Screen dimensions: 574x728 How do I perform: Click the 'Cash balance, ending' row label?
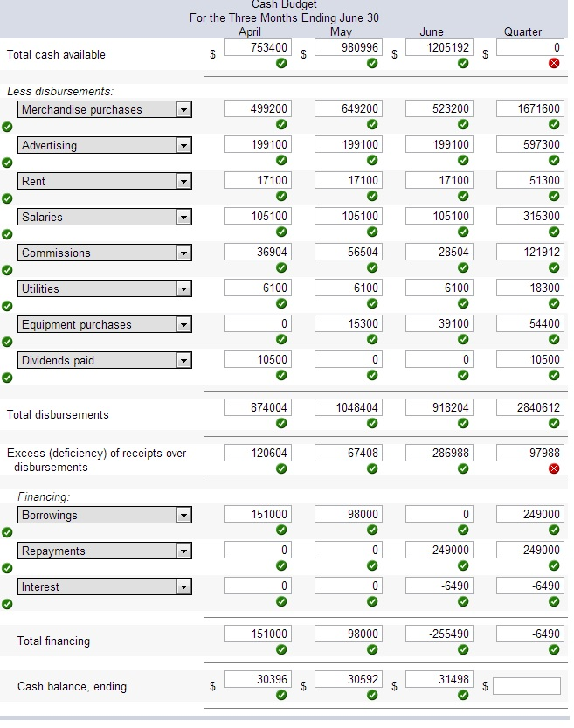coord(72,686)
